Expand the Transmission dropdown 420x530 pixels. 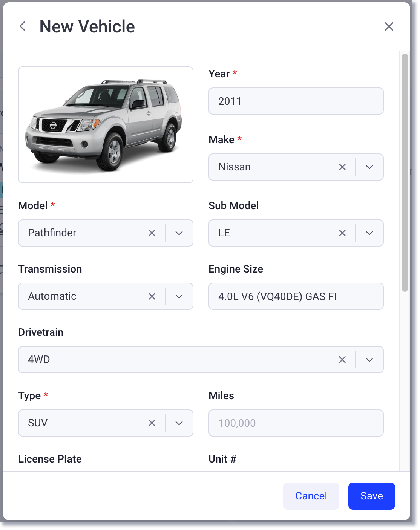(x=179, y=296)
